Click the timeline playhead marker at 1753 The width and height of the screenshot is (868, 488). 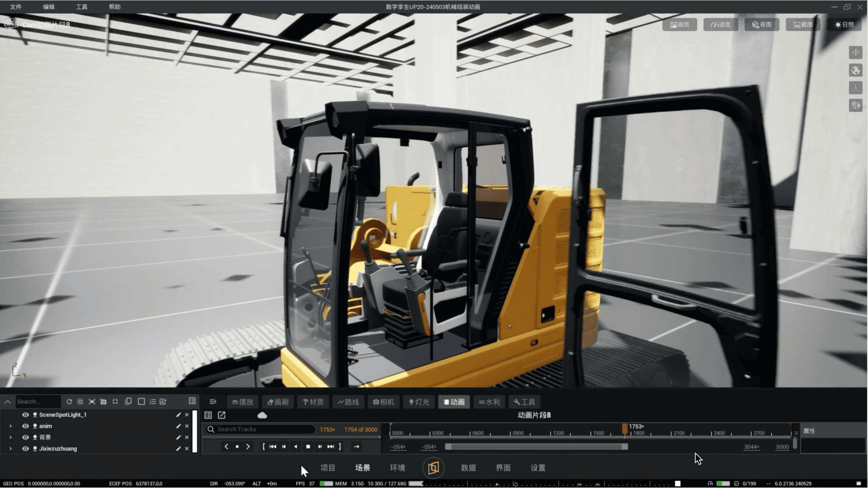(624, 428)
